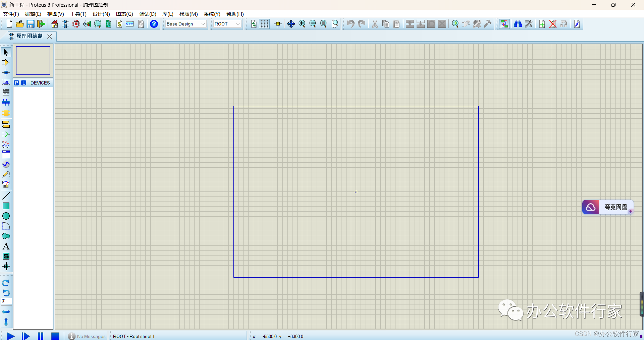The width and height of the screenshot is (644, 340).
Task: Select the Terminals Mode tool
Action: pos(6,124)
